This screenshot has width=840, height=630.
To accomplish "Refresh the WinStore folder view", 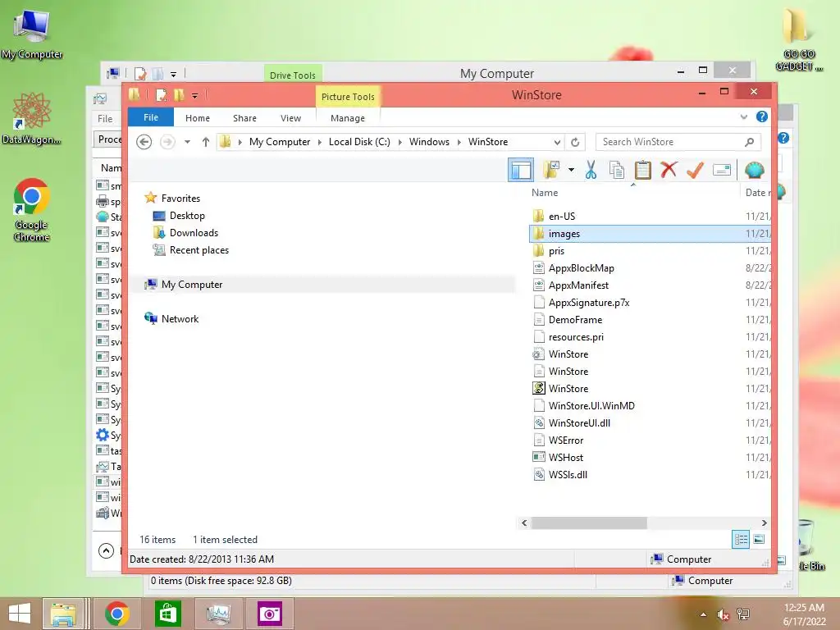I will coord(575,142).
